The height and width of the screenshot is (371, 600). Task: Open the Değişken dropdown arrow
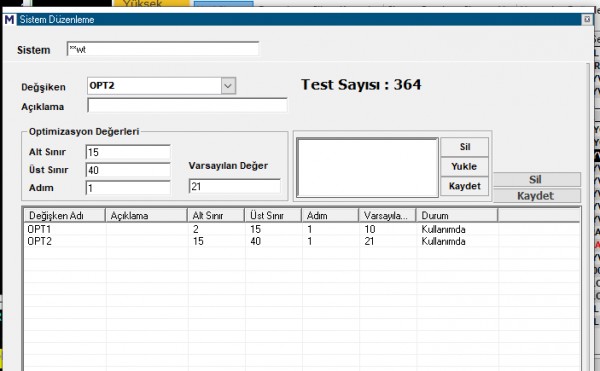(x=228, y=86)
